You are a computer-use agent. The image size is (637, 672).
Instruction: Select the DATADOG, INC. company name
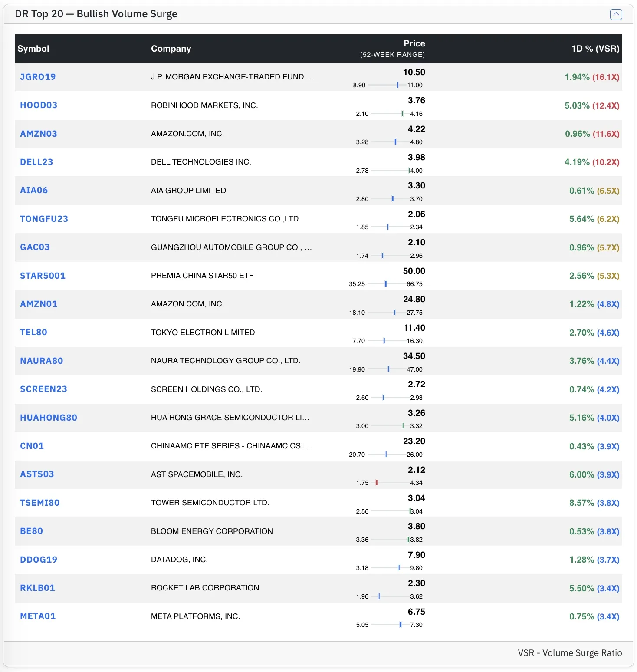(x=179, y=560)
